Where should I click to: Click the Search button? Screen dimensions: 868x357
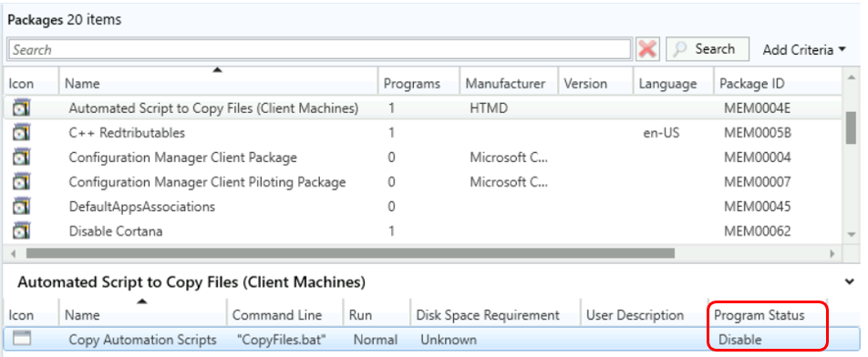click(707, 49)
